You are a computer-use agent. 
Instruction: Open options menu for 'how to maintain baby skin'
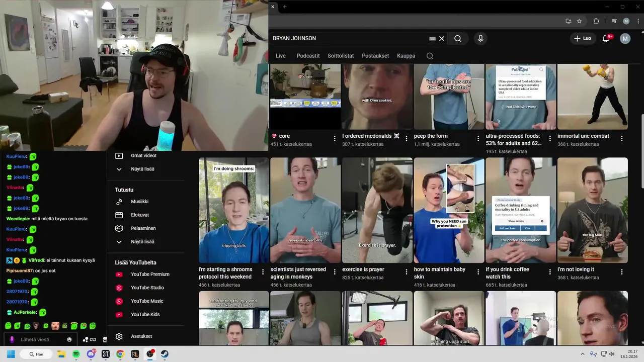(x=478, y=271)
